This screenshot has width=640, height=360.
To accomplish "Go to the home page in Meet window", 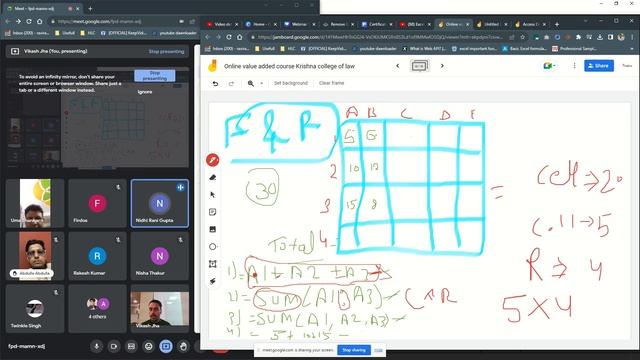I will pos(40,21).
